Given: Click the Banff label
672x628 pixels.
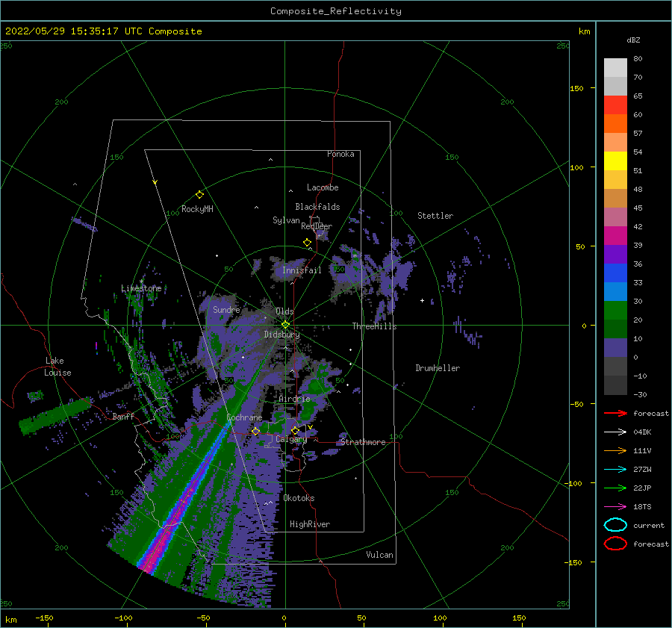Looking at the screenshot, I should click(x=123, y=416).
